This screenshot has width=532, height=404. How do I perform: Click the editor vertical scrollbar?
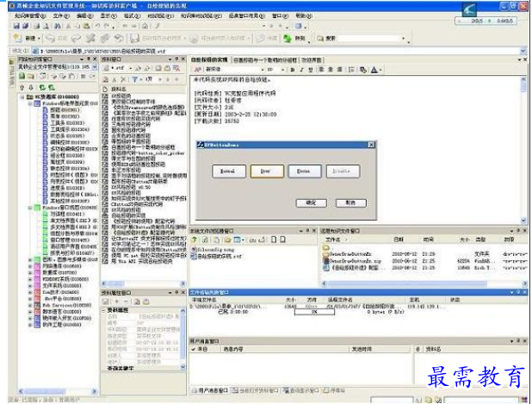pyautogui.click(x=523, y=150)
